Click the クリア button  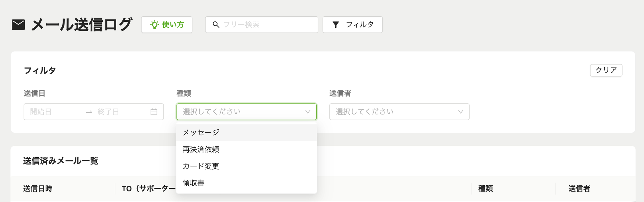coord(606,70)
